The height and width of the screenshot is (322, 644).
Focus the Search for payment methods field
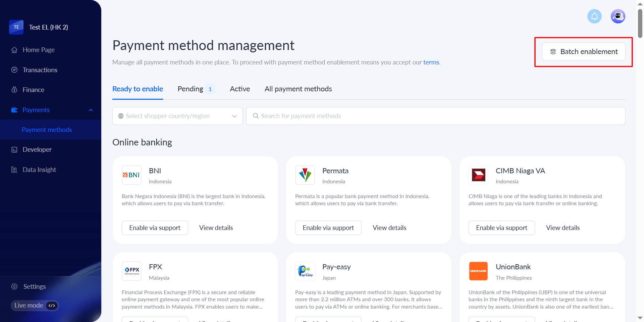[x=436, y=116]
